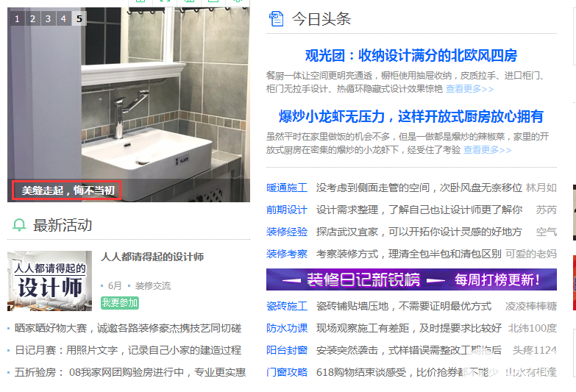This screenshot has height=392, width=576.
Task: Open headline 观光团：收纳设计满分的北欧风四房
Action: (x=411, y=56)
